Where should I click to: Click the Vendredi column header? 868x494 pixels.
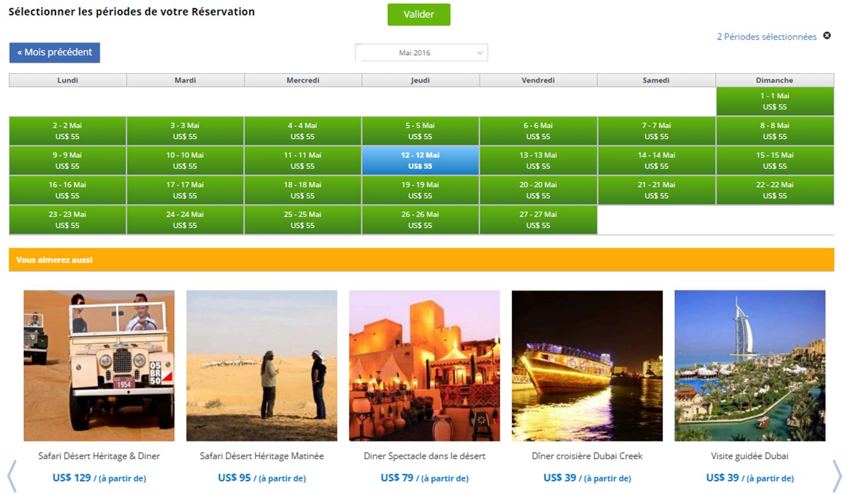click(538, 80)
